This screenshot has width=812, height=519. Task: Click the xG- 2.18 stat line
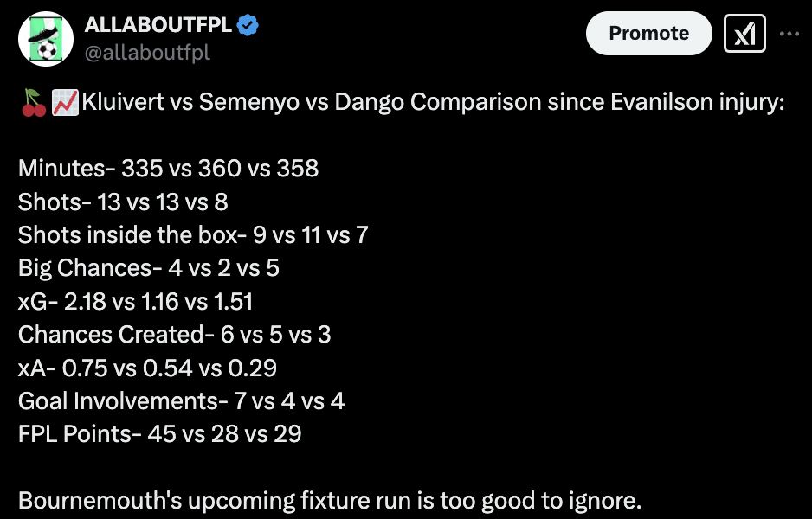pyautogui.click(x=135, y=301)
